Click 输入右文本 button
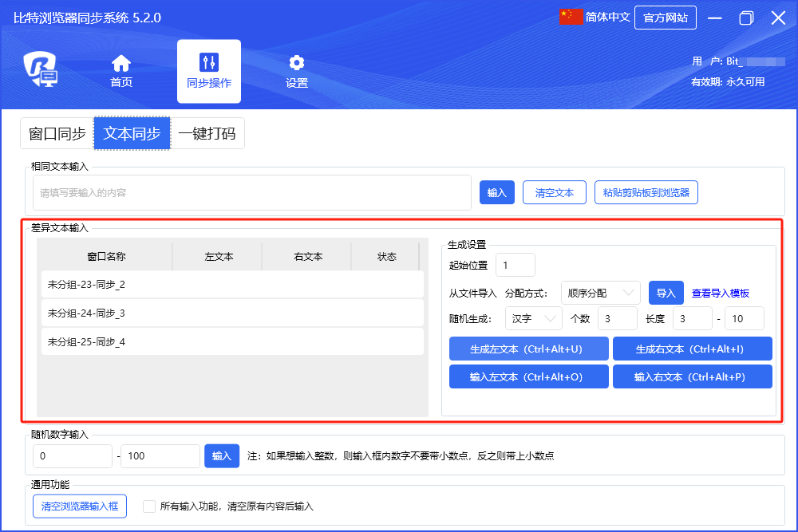Image resolution: width=798 pixels, height=532 pixels. (692, 376)
